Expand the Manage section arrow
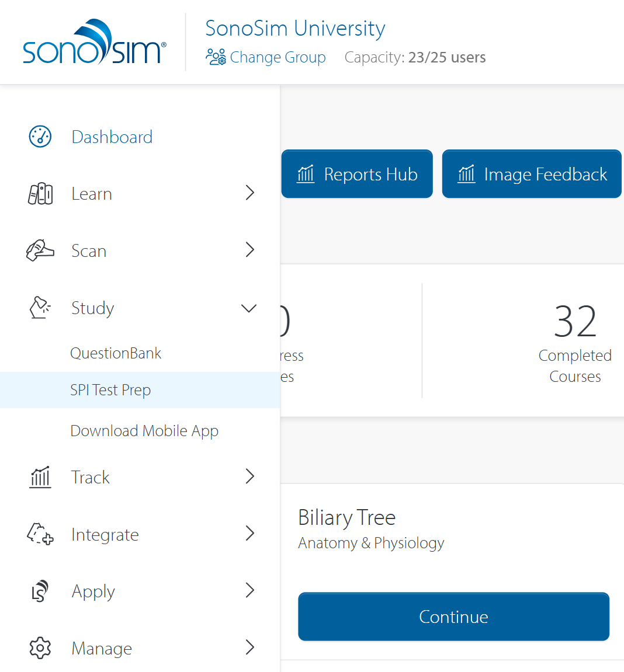 click(x=250, y=647)
